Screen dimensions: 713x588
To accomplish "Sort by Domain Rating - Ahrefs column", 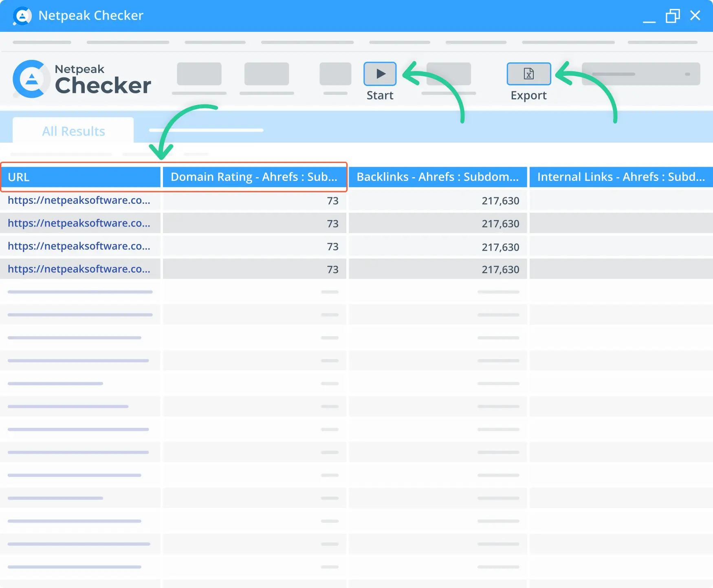I will tap(254, 177).
